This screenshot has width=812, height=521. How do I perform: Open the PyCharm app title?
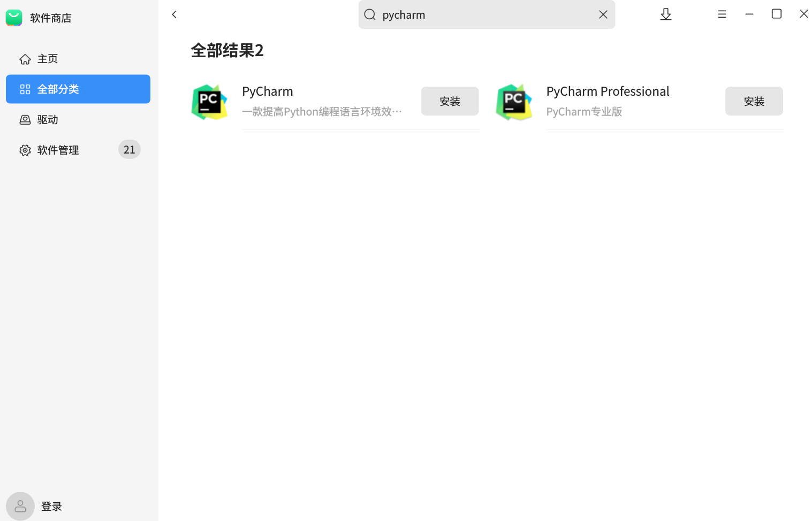pyautogui.click(x=268, y=91)
